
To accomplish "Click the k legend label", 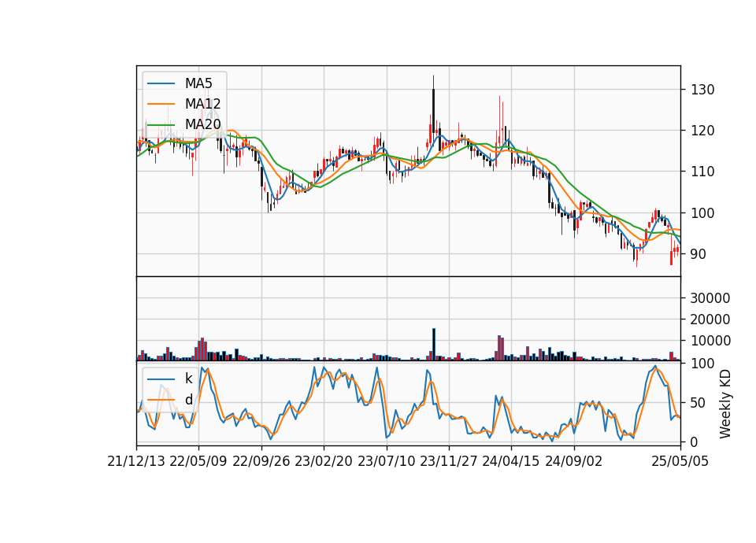I will click(x=188, y=379).
